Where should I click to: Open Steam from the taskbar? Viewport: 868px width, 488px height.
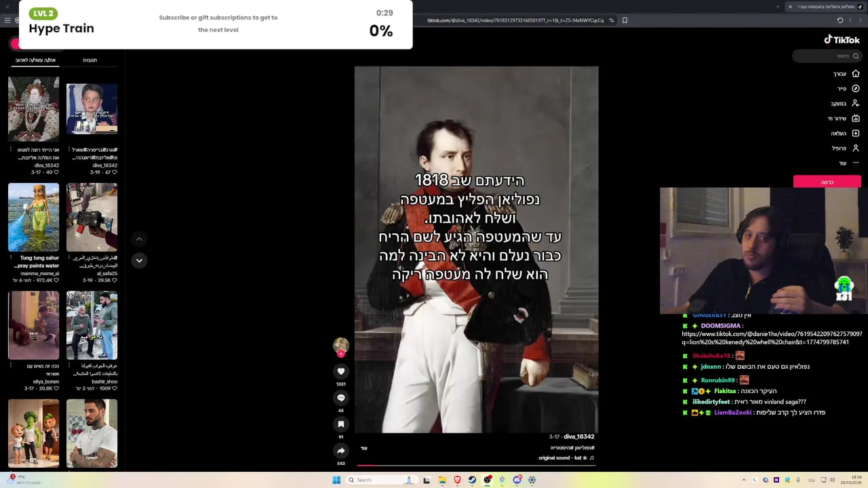pos(472,480)
